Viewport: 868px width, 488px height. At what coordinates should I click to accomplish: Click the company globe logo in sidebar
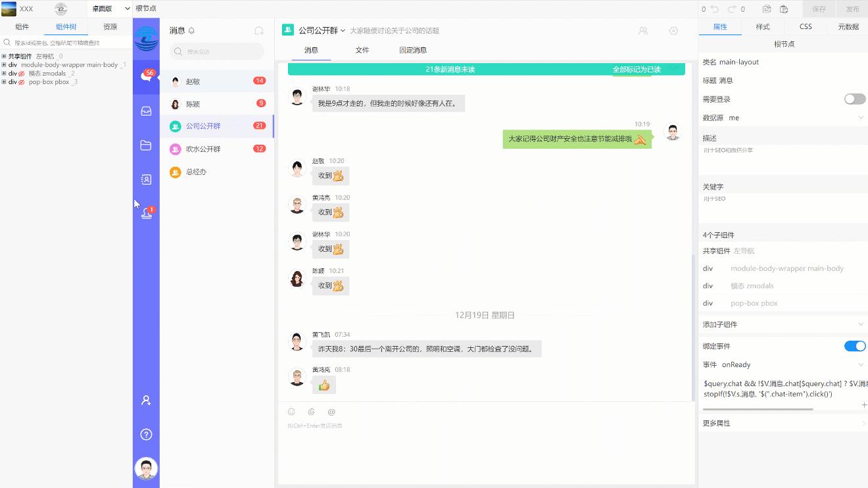click(146, 38)
